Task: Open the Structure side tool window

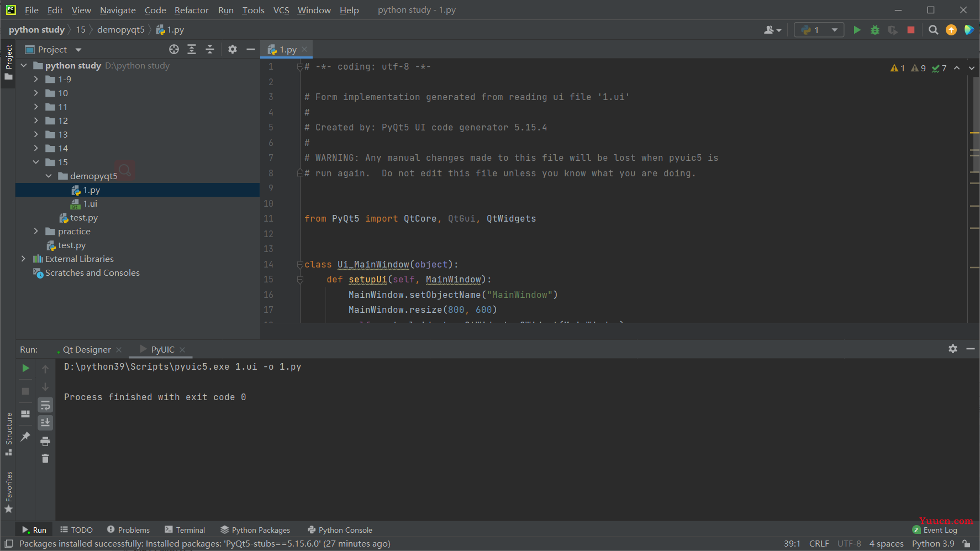Action: tap(8, 434)
